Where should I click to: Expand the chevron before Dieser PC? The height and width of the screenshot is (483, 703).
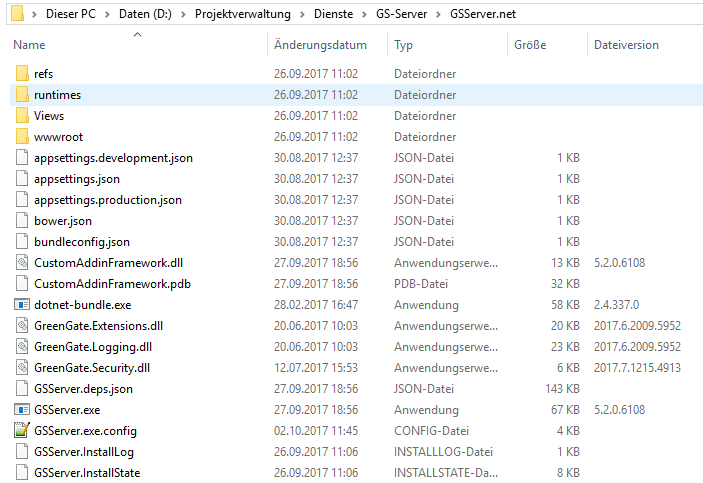pyautogui.click(x=34, y=14)
